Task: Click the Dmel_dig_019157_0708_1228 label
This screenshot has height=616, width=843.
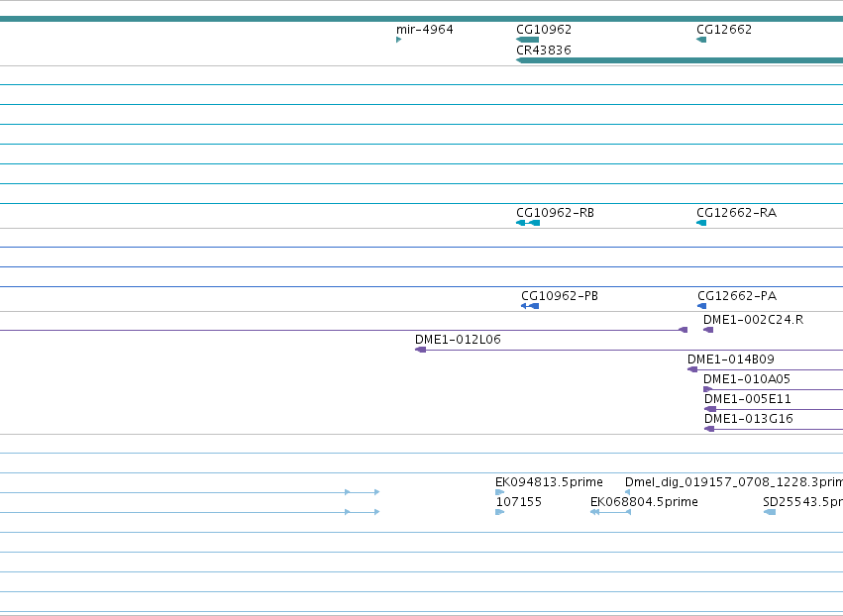Action: pyautogui.click(x=733, y=482)
